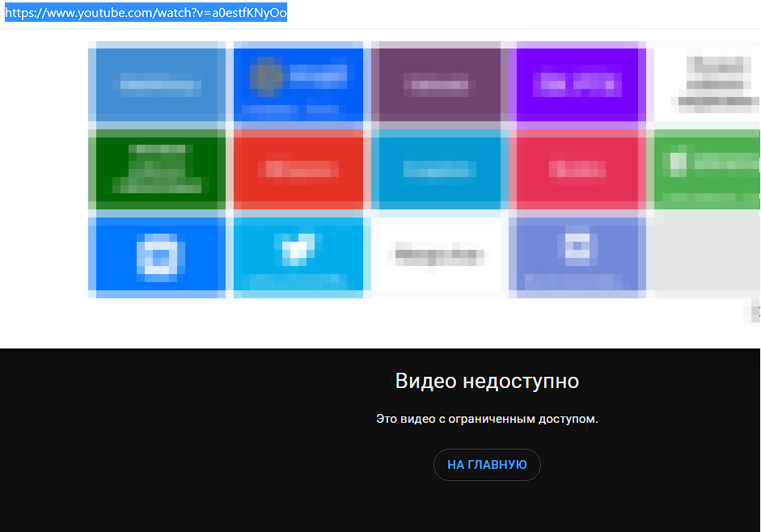Click the round avatar on bright blue tile
Screen dimensions: 761x532
point(264,75)
